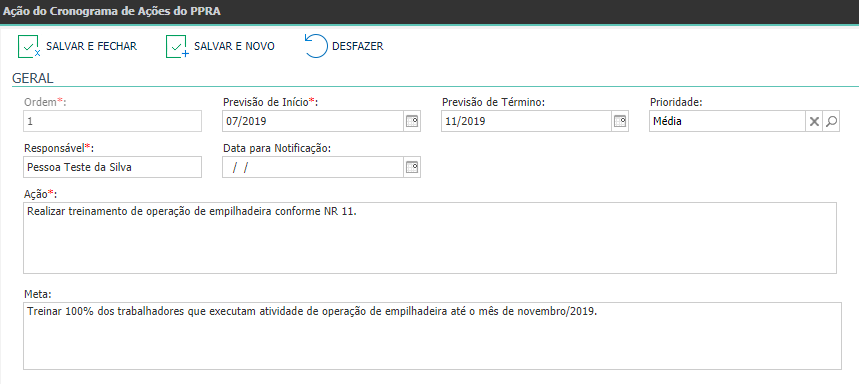Click the Desfazer circular arrow icon
859x384 pixels.
[x=316, y=47]
